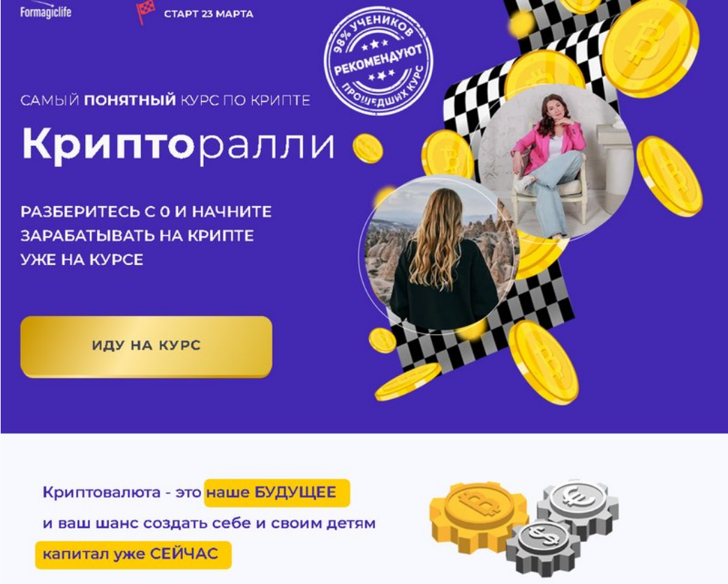Click the СТАРТ 23 МАРТА text

209,14
